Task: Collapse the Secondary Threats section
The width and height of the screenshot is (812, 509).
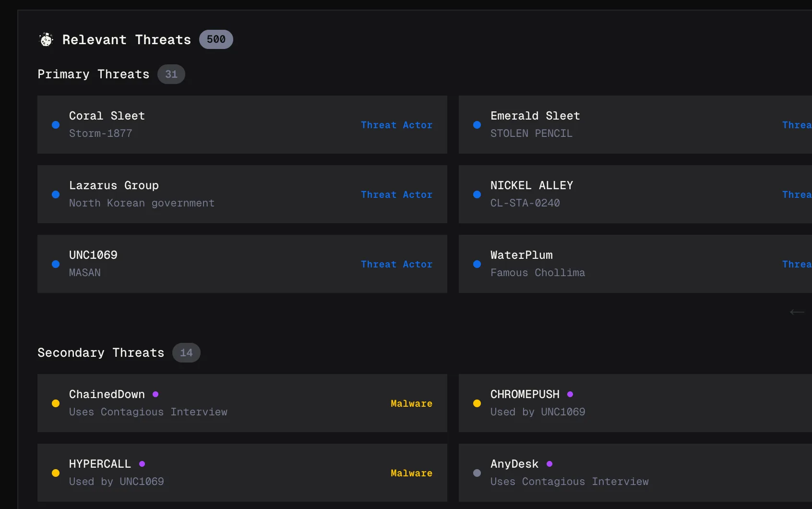Action: tap(100, 352)
